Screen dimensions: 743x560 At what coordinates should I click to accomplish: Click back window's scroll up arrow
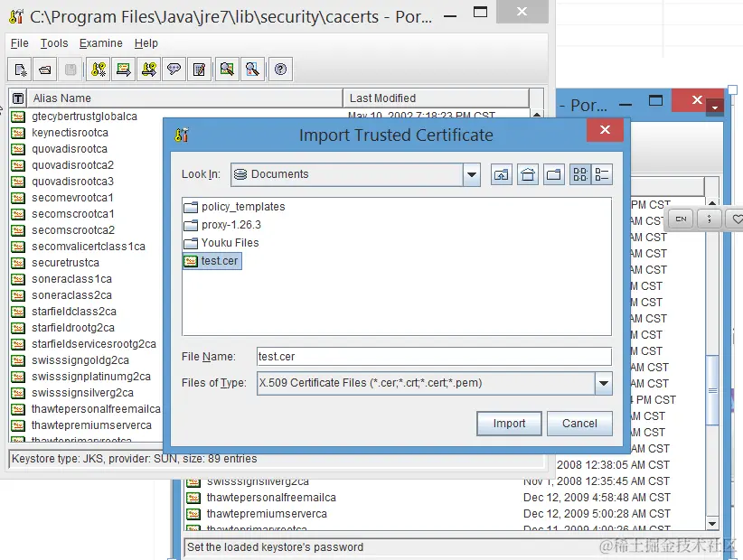(711, 202)
